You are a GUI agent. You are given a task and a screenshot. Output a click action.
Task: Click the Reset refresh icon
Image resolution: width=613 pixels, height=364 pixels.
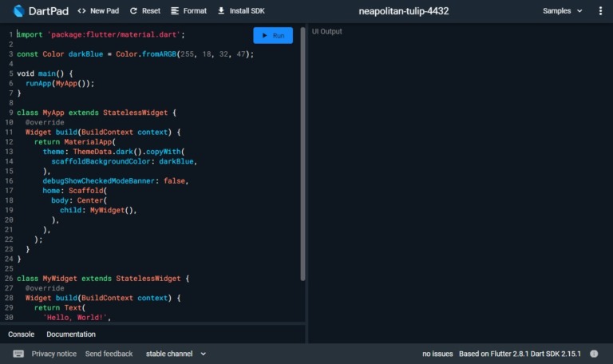pos(133,11)
